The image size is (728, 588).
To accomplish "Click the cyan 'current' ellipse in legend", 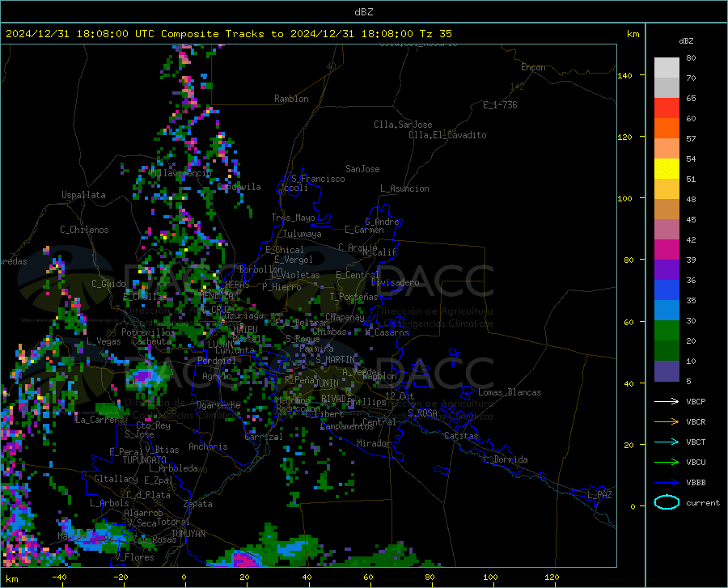I will click(667, 502).
